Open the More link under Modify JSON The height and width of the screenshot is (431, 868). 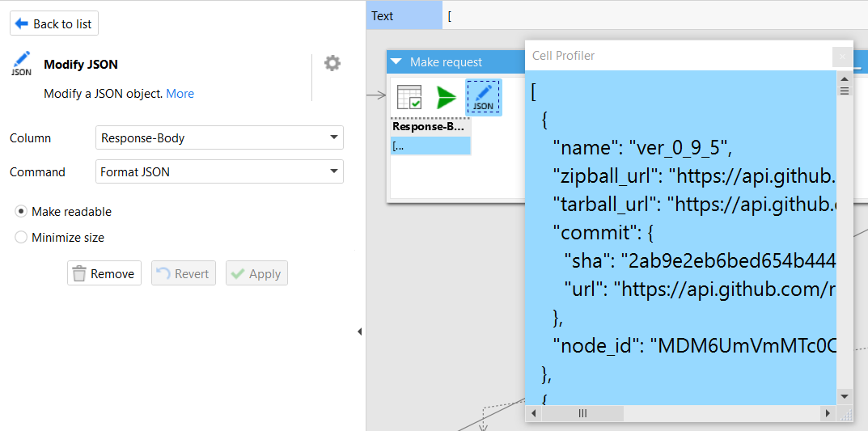pos(180,94)
